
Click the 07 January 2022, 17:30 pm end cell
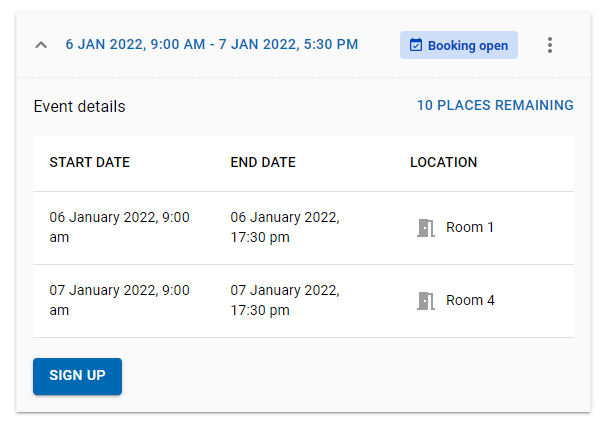click(285, 300)
